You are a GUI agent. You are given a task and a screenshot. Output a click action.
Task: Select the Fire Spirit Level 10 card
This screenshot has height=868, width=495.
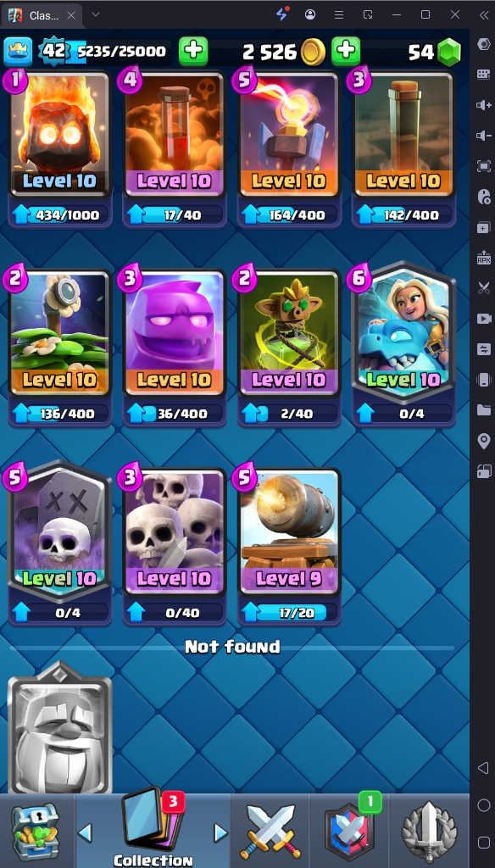click(x=60, y=135)
